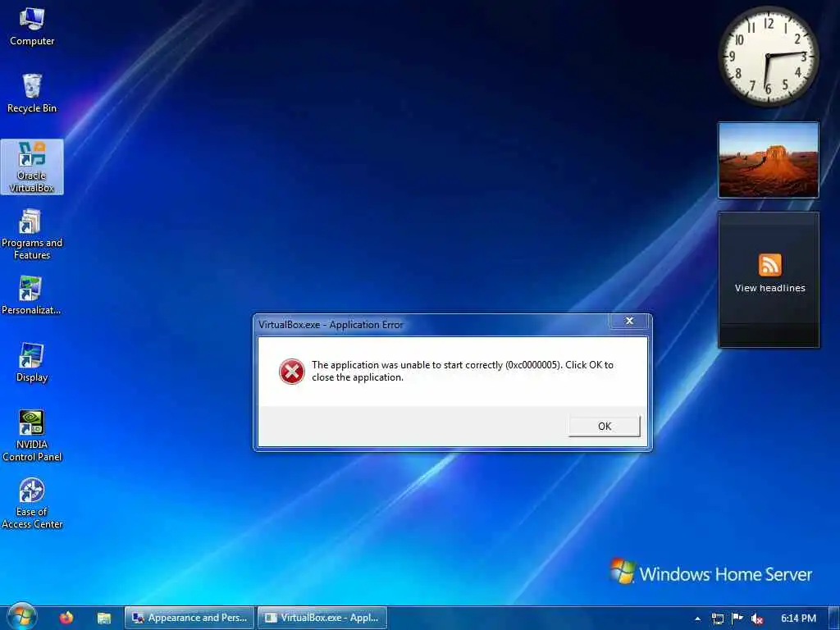The height and width of the screenshot is (630, 840).
Task: Switch to VirtualBox.exe taskbar button
Action: coord(322,618)
